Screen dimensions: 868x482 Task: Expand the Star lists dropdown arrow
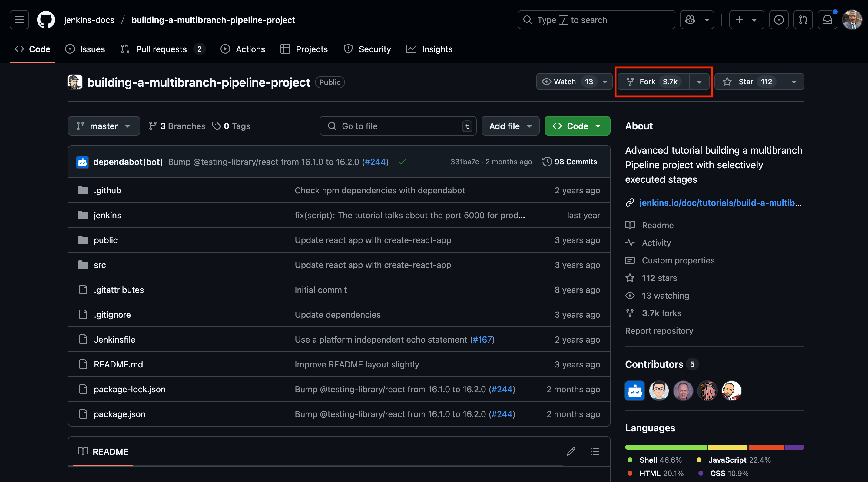click(794, 82)
